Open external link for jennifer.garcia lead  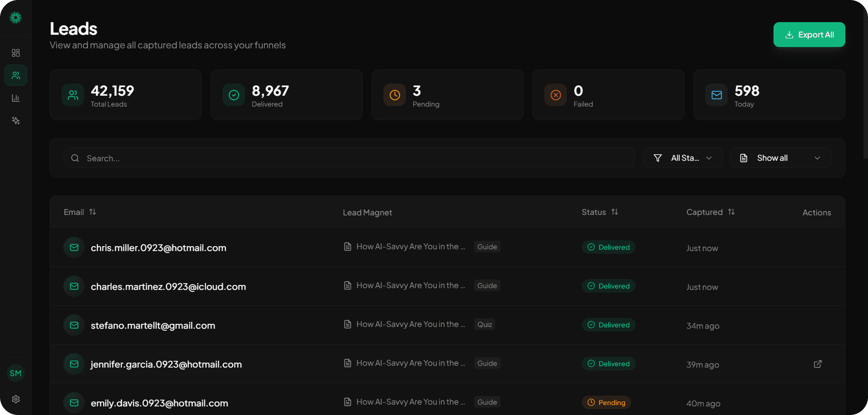point(817,364)
